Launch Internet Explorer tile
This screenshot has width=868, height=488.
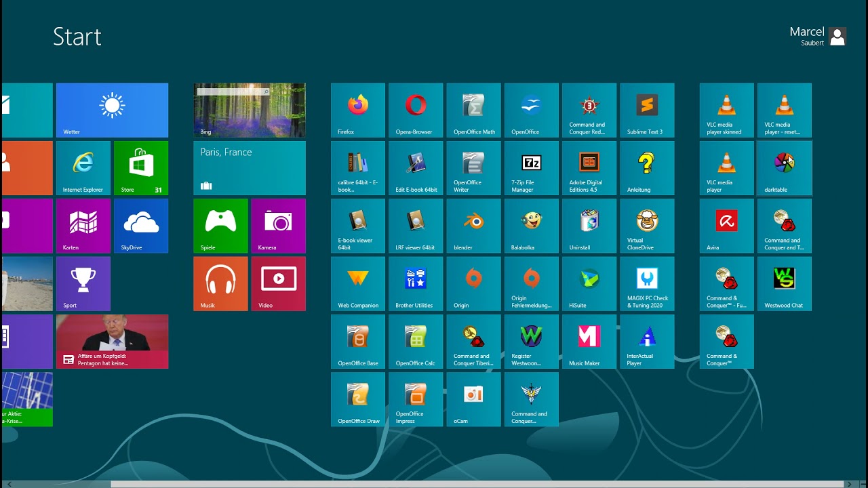point(83,168)
